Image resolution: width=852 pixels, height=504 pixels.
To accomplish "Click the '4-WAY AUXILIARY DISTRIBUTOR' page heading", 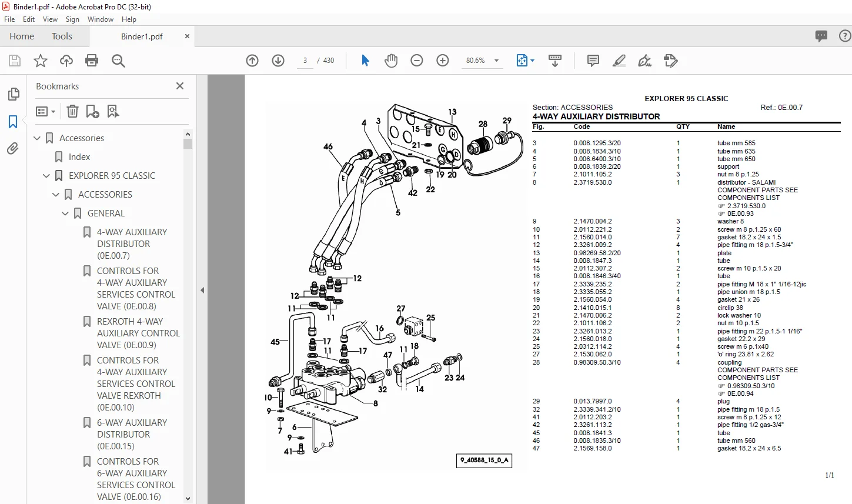I will pos(596,116).
